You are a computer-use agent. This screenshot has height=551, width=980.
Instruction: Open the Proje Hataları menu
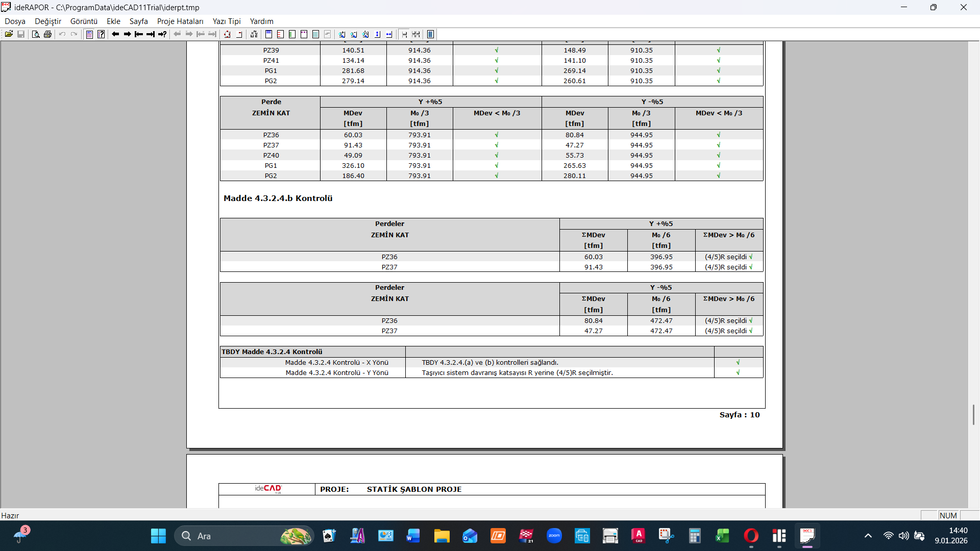[x=180, y=21]
